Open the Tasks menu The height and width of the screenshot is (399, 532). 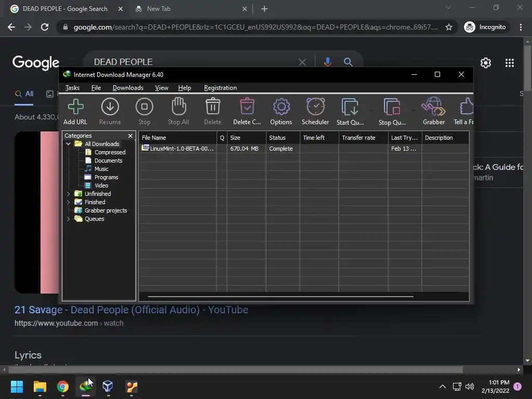coord(72,88)
